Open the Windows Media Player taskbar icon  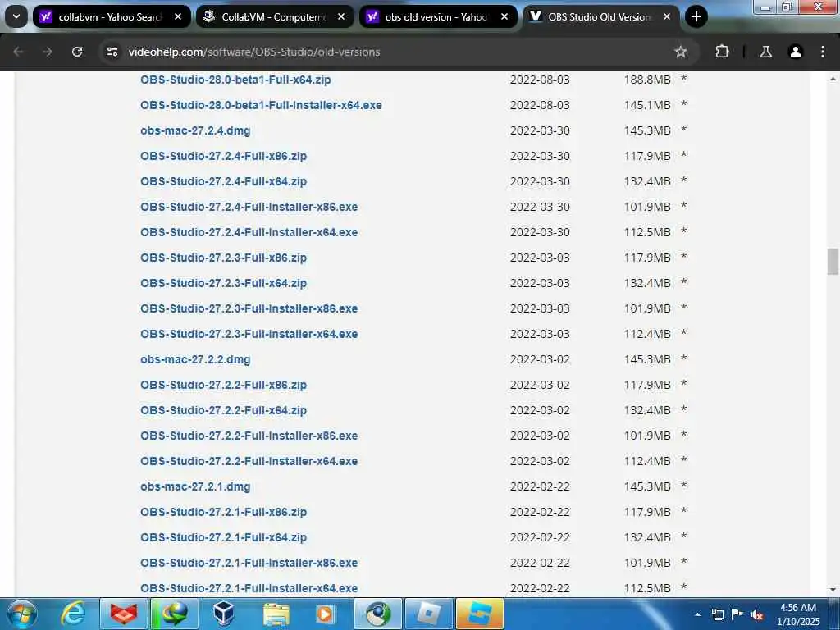pos(326,614)
